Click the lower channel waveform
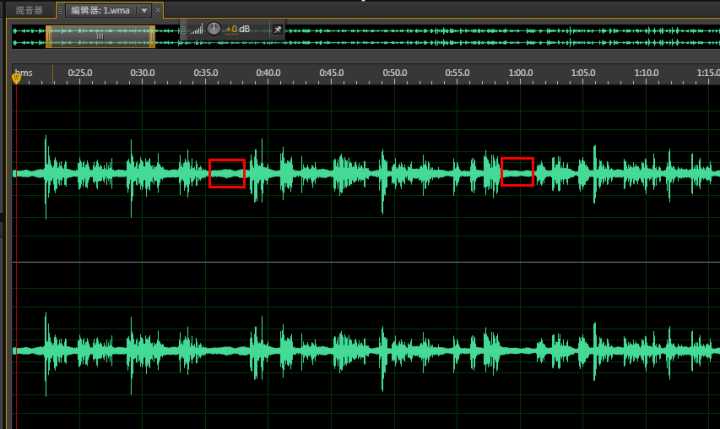The image size is (720, 429). 366,351
